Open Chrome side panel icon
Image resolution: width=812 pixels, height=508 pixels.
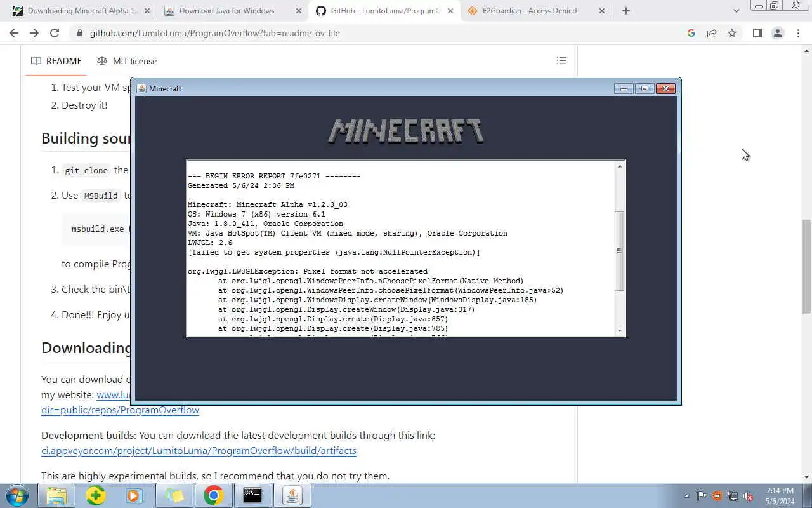point(757,33)
